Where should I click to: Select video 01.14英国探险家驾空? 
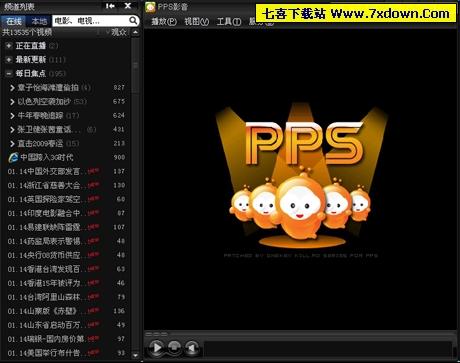click(x=66, y=199)
